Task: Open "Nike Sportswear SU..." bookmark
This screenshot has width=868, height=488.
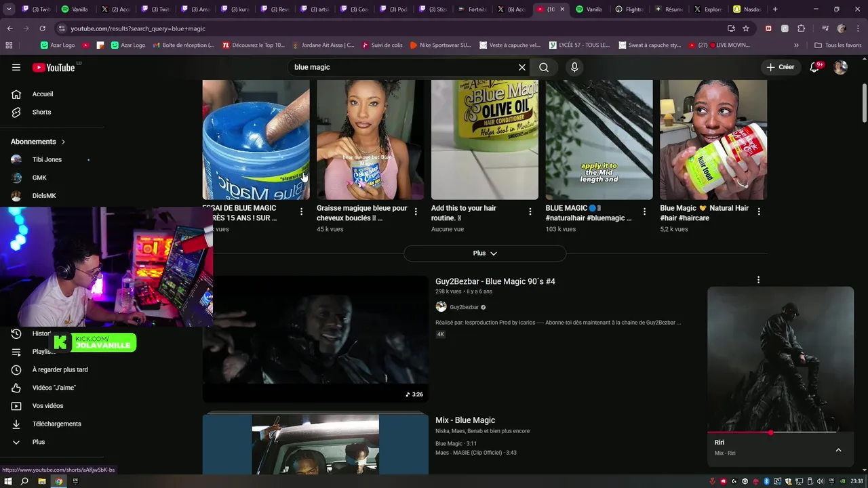Action: 439,45
